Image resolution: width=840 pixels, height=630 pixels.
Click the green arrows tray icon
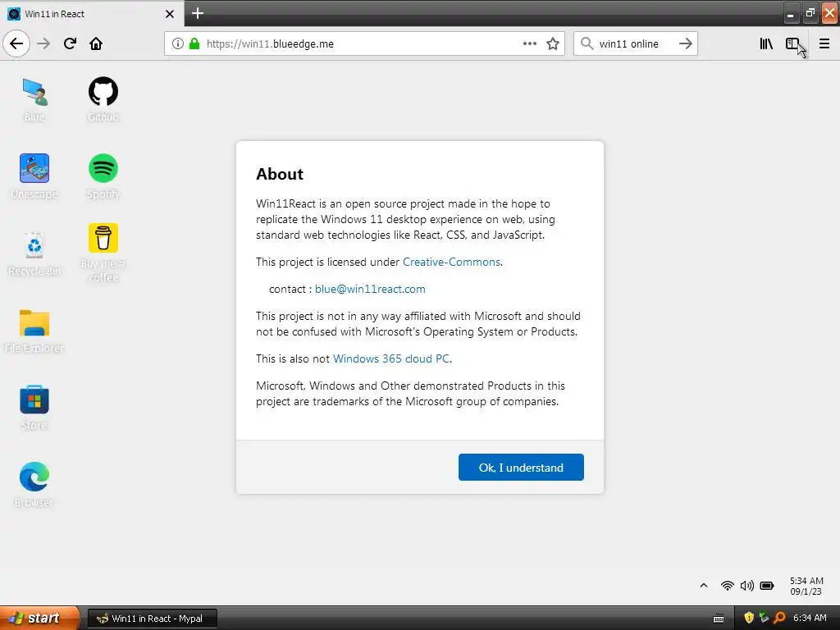(x=764, y=619)
